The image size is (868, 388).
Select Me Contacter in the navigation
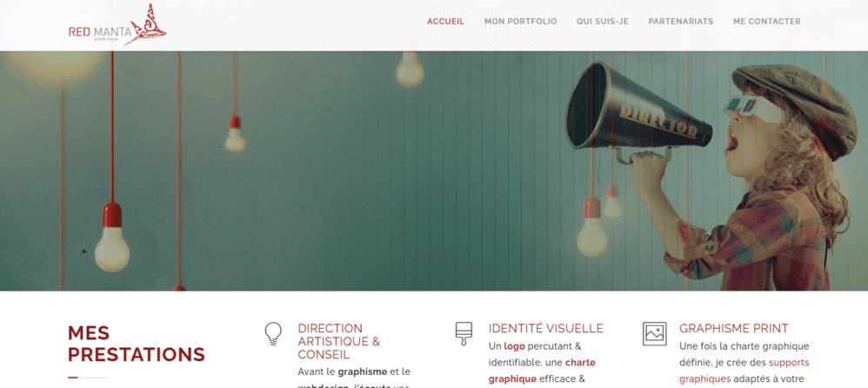767,22
